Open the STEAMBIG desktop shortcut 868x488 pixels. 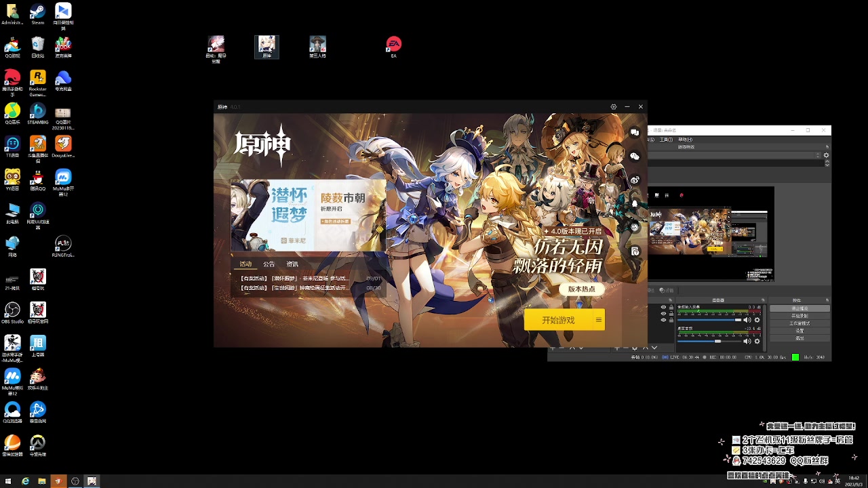pyautogui.click(x=37, y=113)
